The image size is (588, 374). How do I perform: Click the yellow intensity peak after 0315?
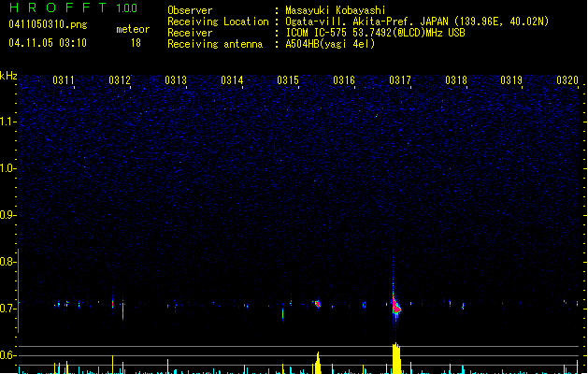[318, 363]
